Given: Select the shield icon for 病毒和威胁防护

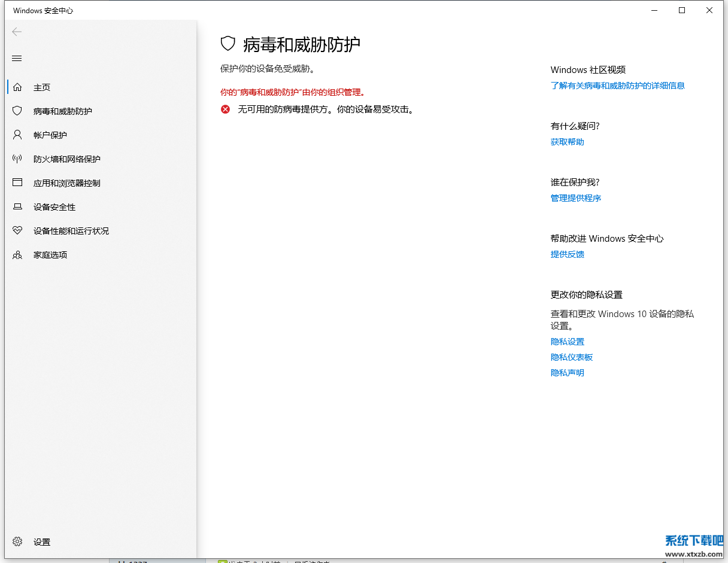Looking at the screenshot, I should click(x=17, y=111).
